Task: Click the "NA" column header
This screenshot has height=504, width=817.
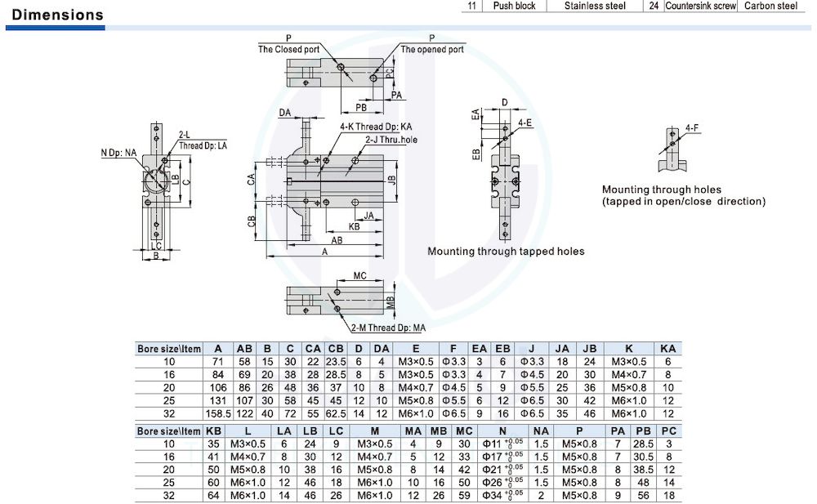Action: pos(541,431)
